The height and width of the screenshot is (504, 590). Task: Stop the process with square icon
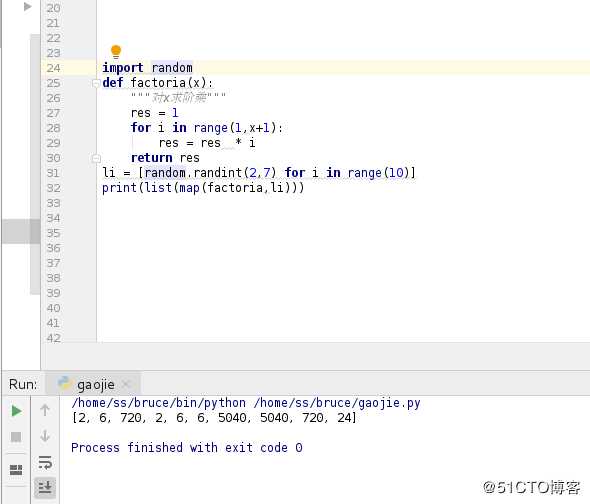[x=16, y=437]
